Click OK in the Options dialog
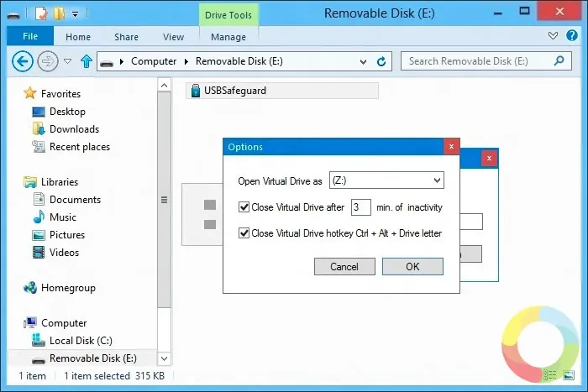 pyautogui.click(x=412, y=266)
